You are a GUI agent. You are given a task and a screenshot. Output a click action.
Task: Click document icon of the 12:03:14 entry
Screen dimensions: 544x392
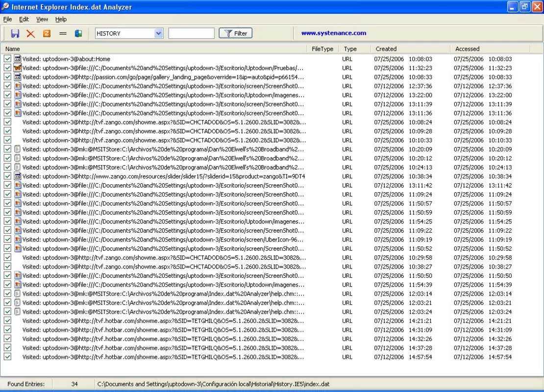click(17, 294)
